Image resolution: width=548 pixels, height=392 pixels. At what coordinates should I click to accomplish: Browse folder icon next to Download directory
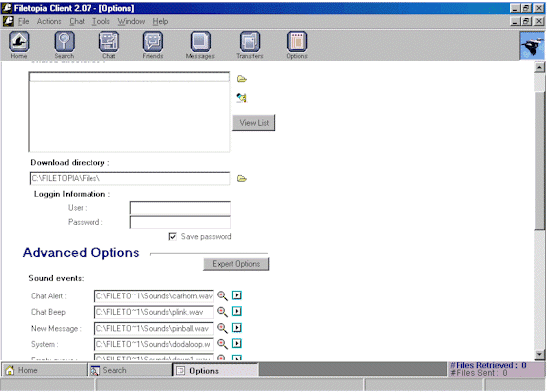click(x=241, y=179)
